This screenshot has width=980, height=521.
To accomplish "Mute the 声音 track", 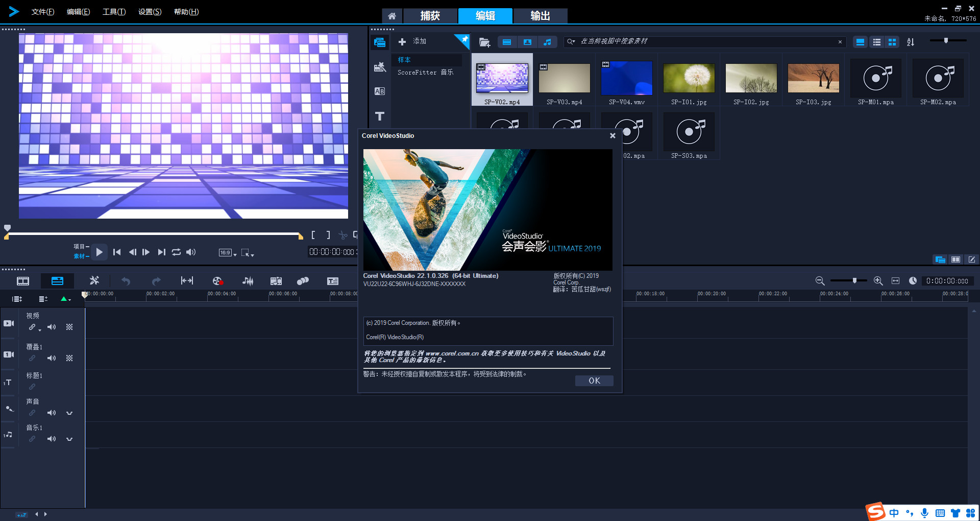I will pyautogui.click(x=52, y=413).
